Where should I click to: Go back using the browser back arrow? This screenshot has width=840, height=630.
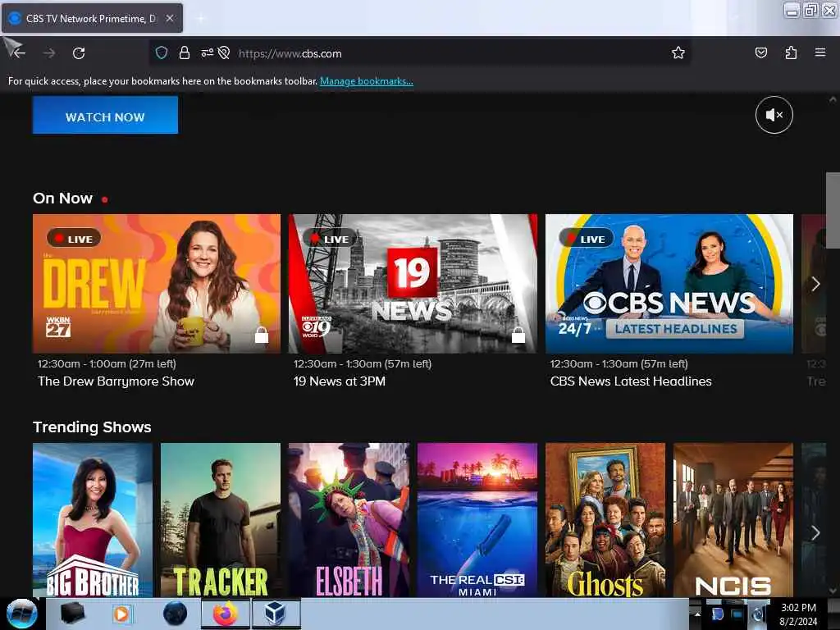tap(20, 53)
